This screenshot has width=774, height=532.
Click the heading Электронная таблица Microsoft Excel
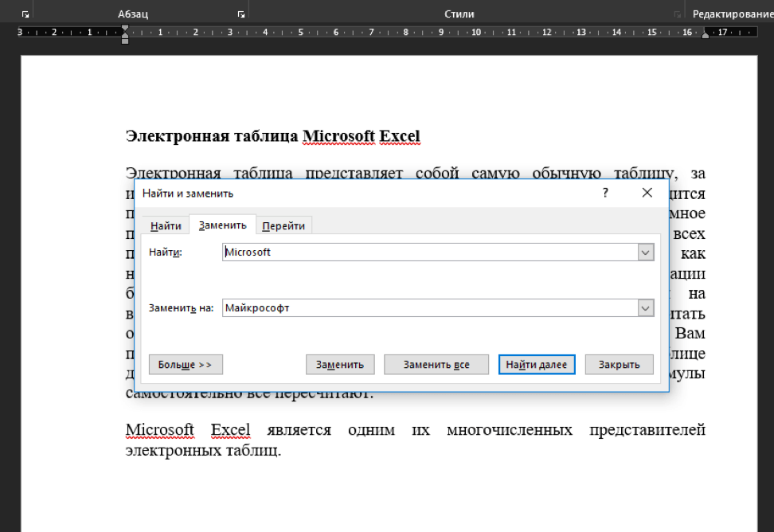[x=273, y=135]
